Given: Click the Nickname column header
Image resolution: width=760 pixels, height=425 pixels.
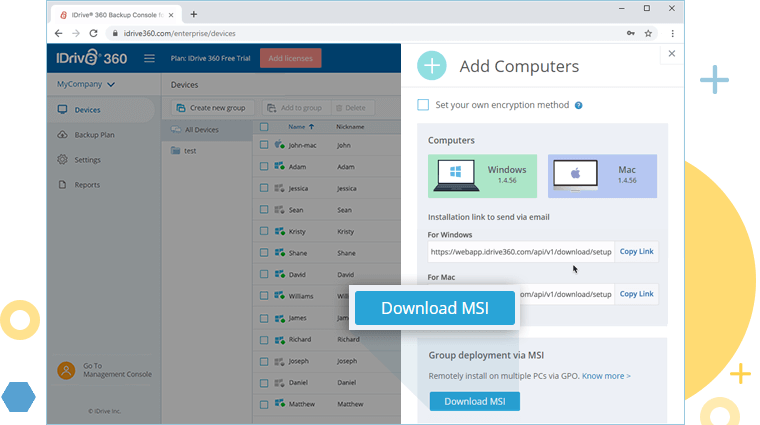Looking at the screenshot, I should point(350,126).
